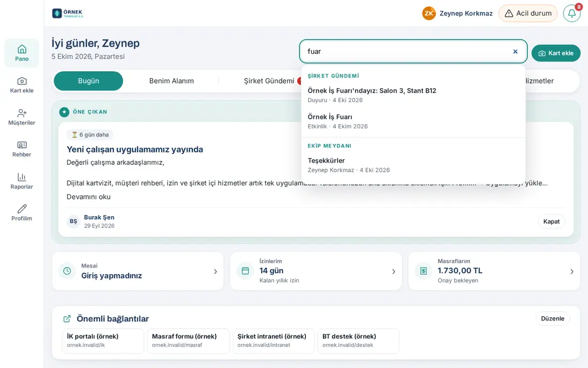Click the star icon next to Öne Çıkan
Screen dimensions: 588x368
(64, 112)
